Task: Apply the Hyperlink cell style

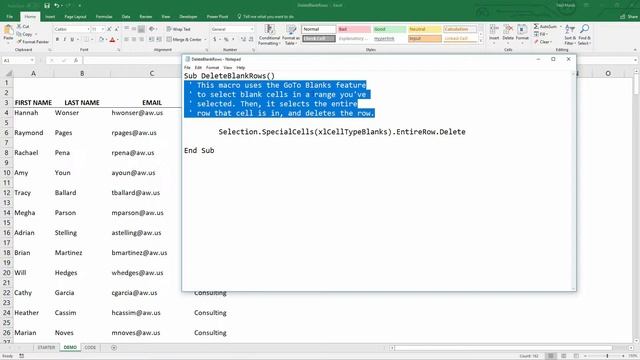Action: click(x=389, y=39)
